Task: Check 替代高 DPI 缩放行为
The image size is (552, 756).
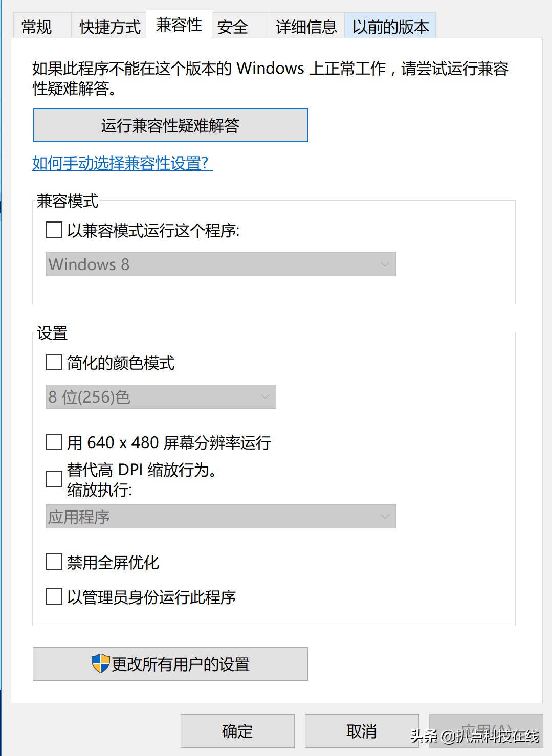Action: [53, 479]
